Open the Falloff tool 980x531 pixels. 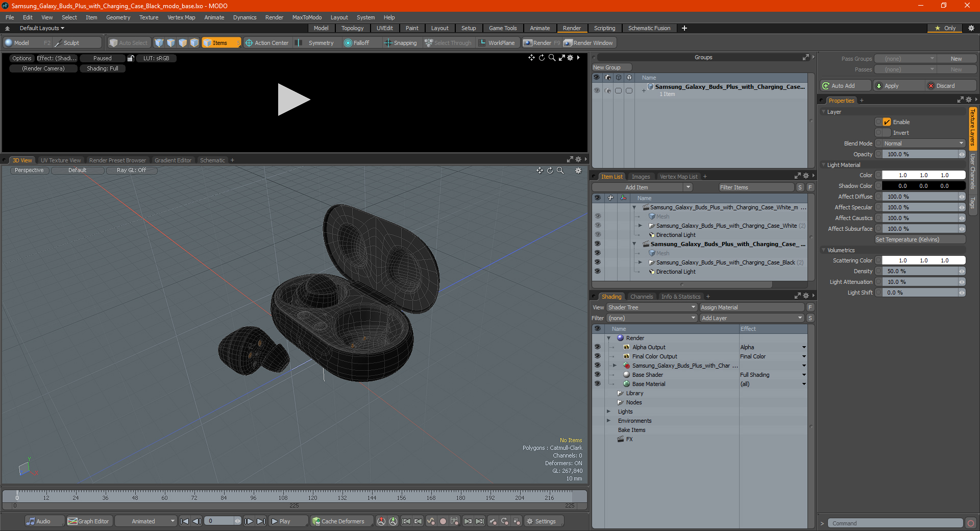(x=356, y=43)
